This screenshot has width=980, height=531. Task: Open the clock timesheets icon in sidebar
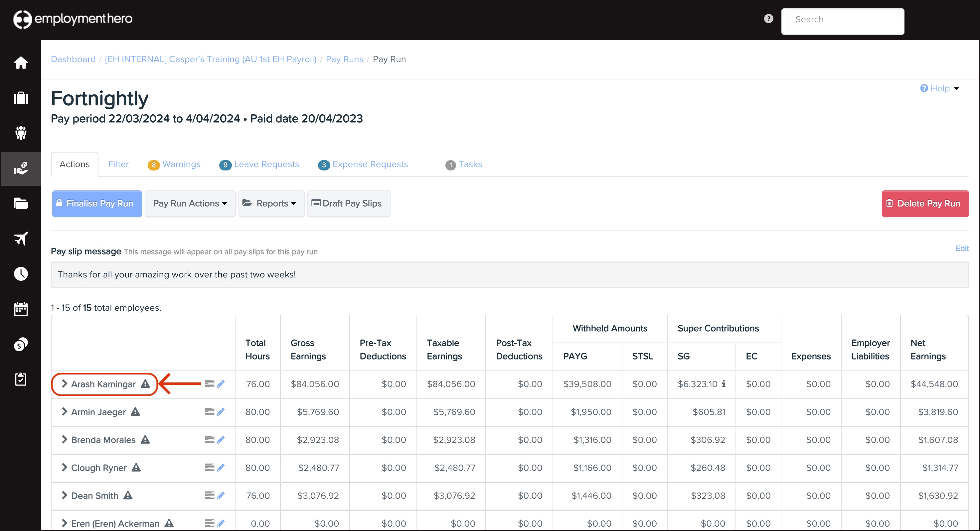click(x=21, y=274)
